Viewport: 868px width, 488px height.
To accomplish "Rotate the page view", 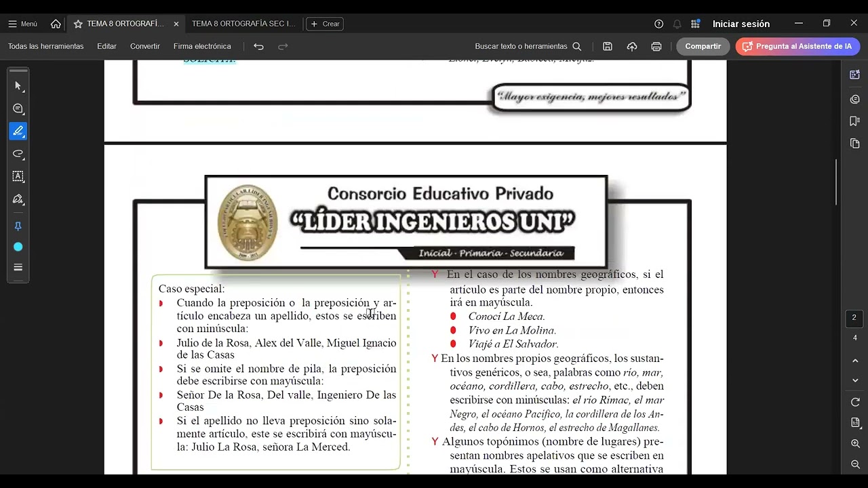I will [x=855, y=402].
